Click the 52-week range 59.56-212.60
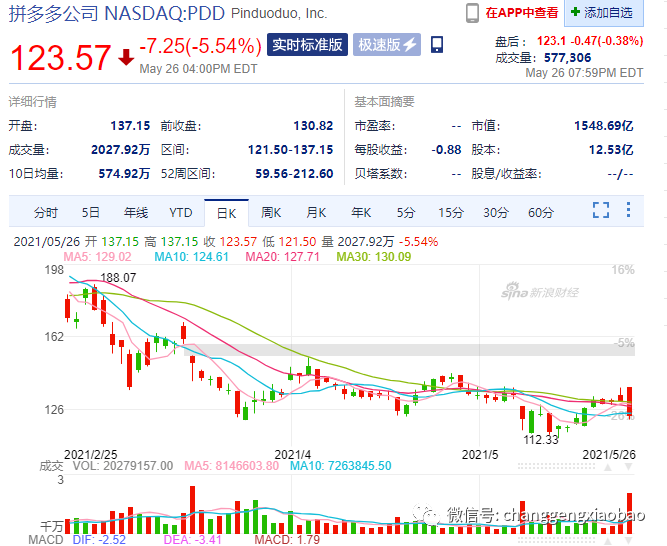Screen dimensions: 667x546 pos(294,174)
